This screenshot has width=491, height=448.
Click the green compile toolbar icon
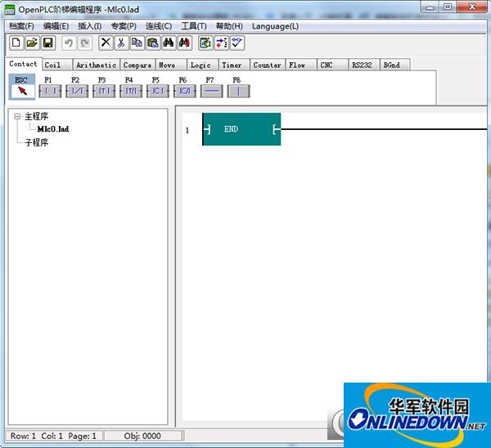coord(205,43)
